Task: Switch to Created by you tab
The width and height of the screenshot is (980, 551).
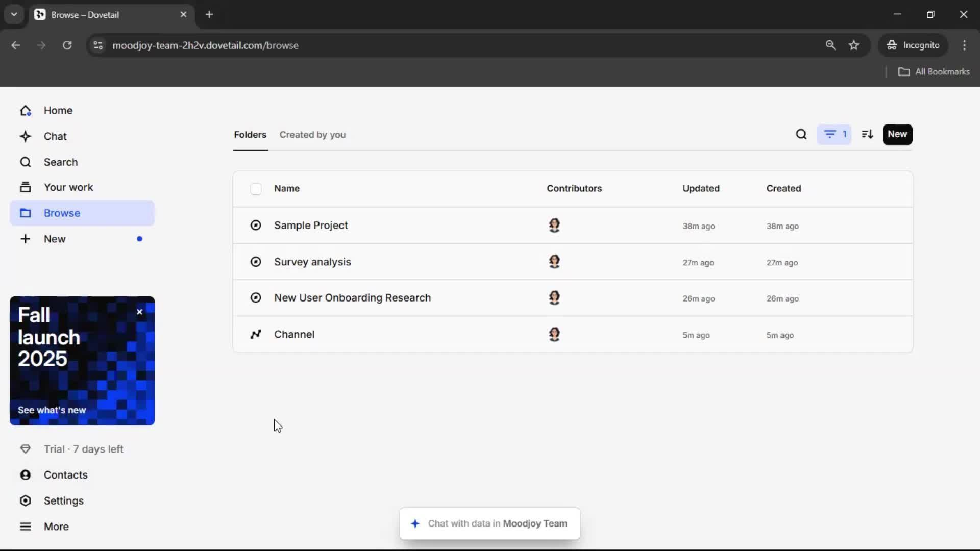Action: (312, 135)
